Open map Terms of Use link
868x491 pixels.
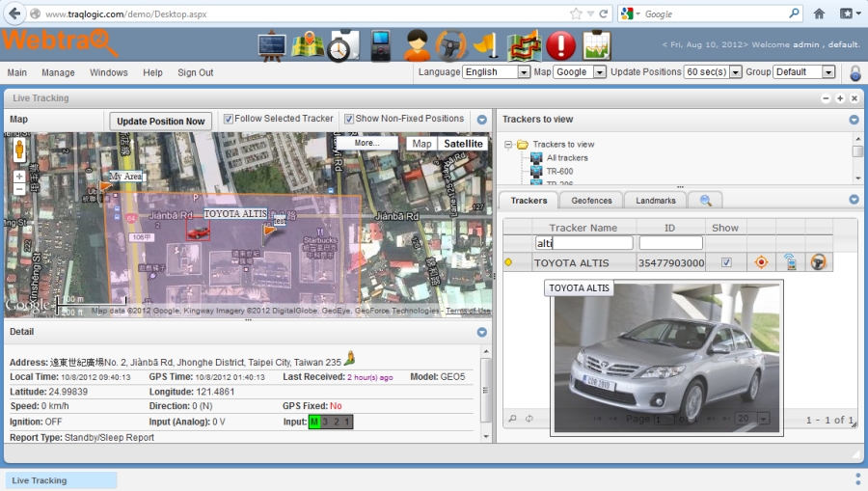click(468, 311)
